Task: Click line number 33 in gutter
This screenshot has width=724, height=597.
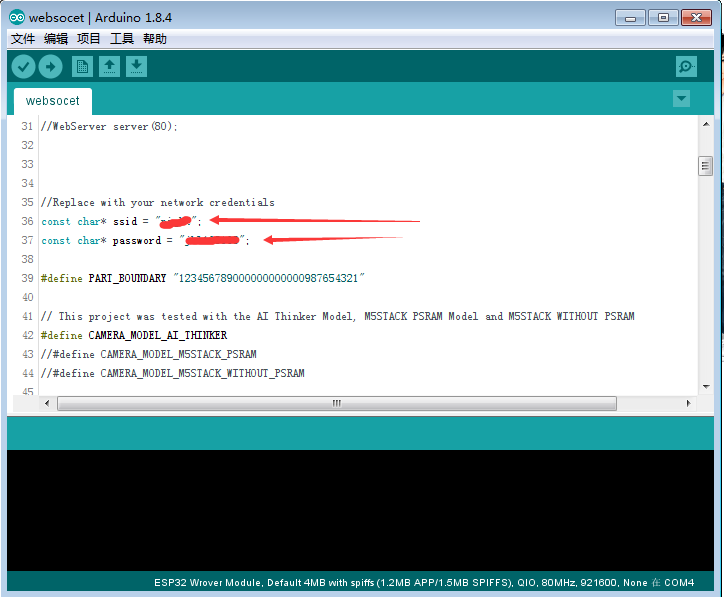Action: pyautogui.click(x=27, y=164)
